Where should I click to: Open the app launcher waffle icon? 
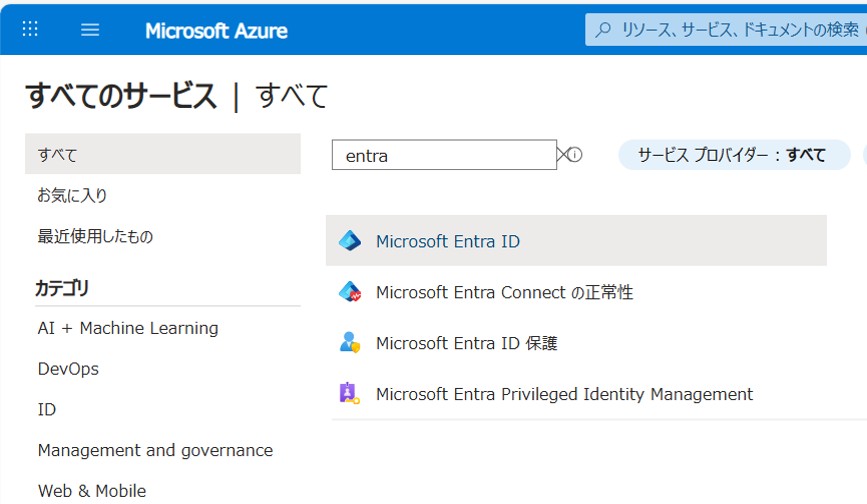coord(30,29)
